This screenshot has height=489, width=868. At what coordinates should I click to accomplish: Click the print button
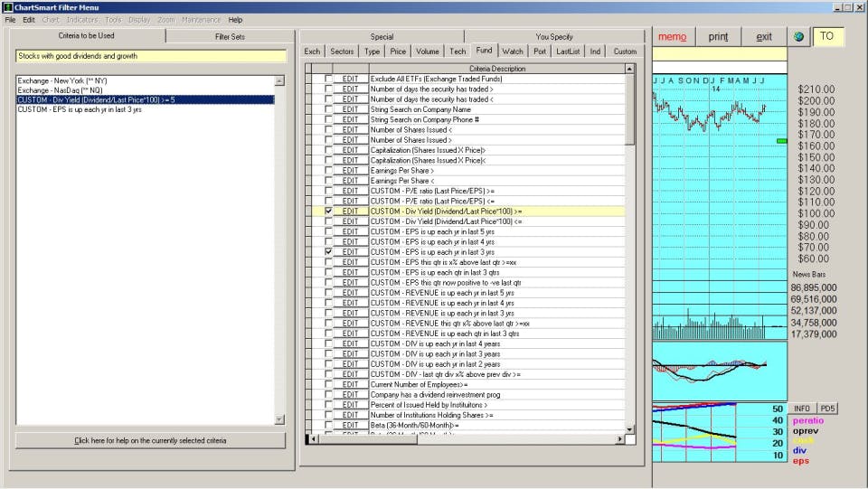point(718,36)
